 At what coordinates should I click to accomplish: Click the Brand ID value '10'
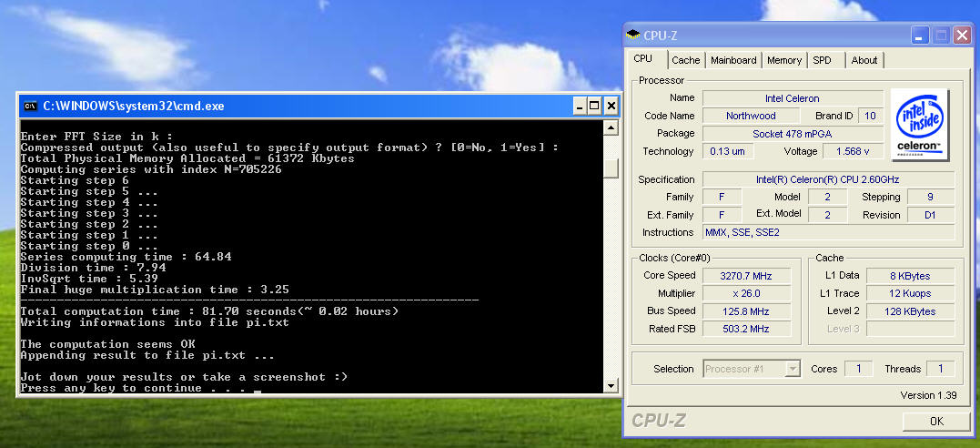pyautogui.click(x=870, y=116)
